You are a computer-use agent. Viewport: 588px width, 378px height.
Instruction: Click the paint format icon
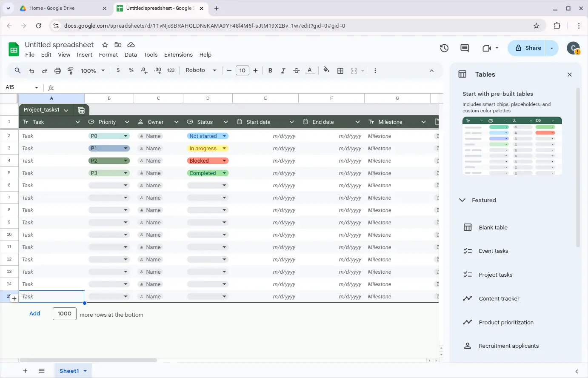click(x=71, y=71)
